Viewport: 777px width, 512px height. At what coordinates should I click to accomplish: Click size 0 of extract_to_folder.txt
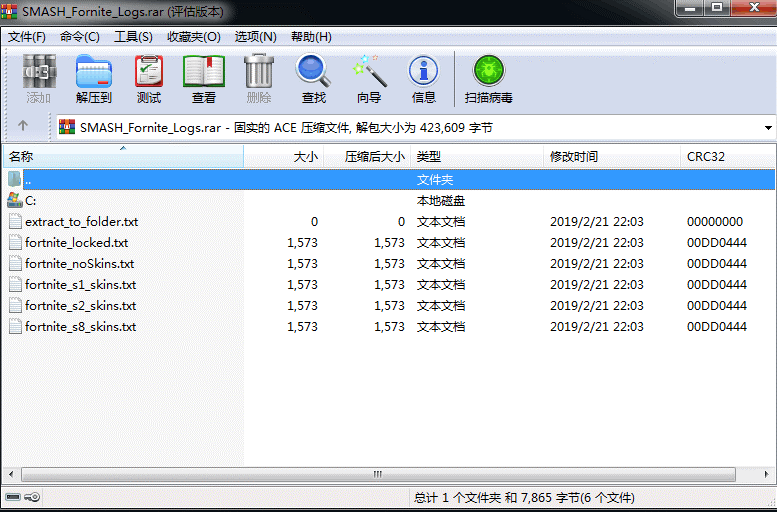(314, 222)
